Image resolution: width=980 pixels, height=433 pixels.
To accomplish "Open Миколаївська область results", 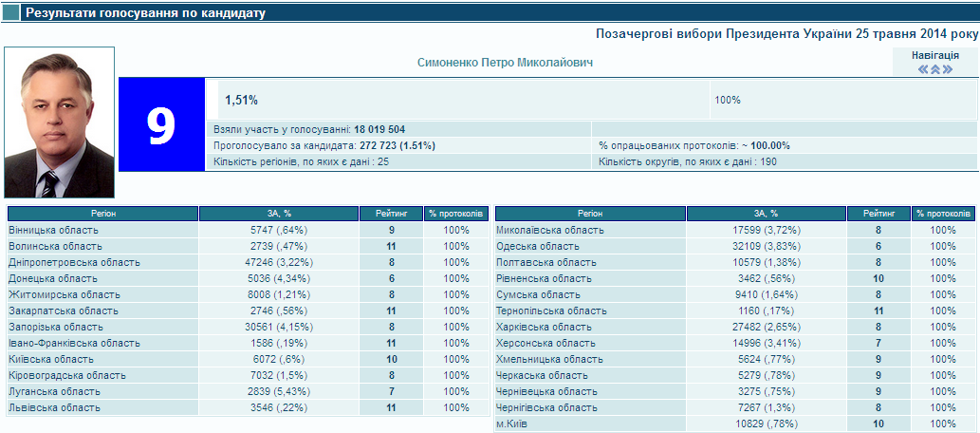I will 550,230.
